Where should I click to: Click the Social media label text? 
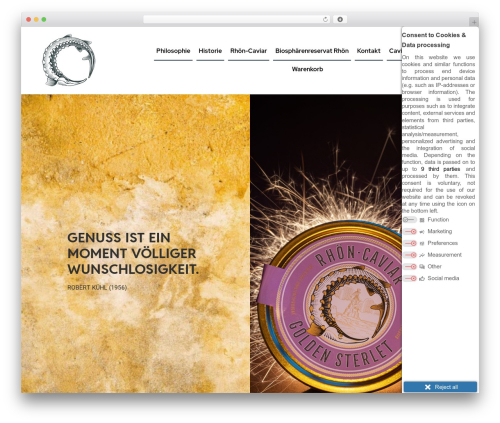443,278
